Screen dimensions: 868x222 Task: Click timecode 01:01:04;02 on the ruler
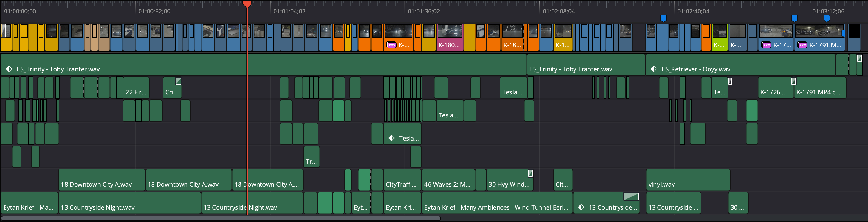(289, 12)
